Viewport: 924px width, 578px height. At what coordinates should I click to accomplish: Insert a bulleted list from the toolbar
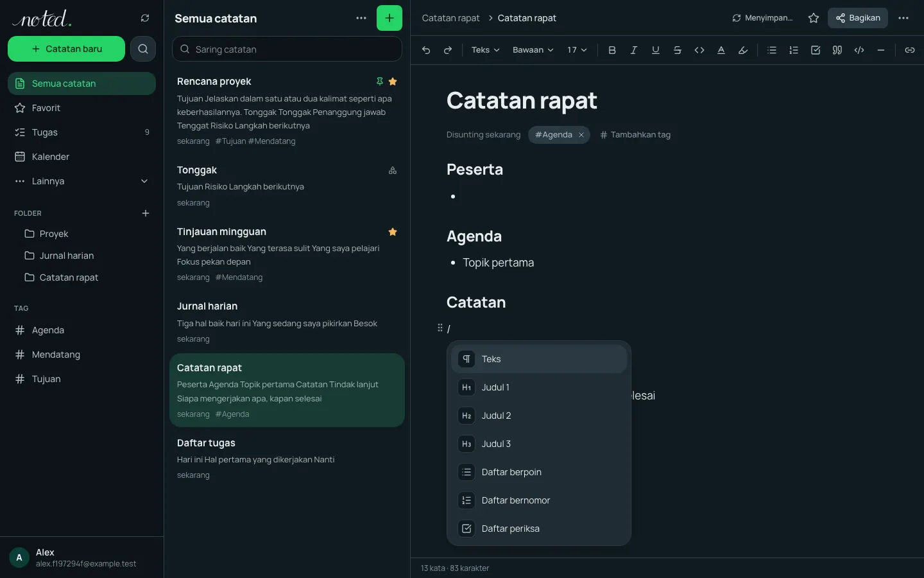tap(772, 50)
